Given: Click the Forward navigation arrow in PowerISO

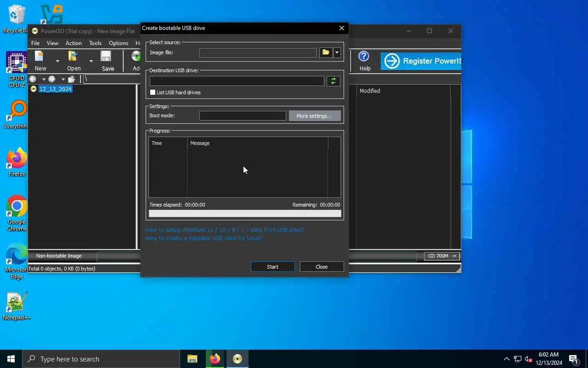Looking at the screenshot, I should (52, 79).
